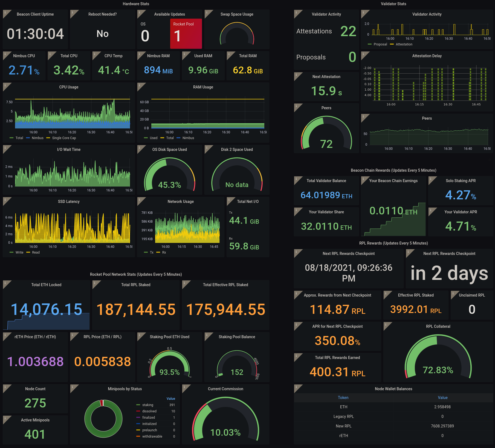Click info corner icon on Swap Space Usage
This screenshot has width=495, height=448.
(207, 12)
